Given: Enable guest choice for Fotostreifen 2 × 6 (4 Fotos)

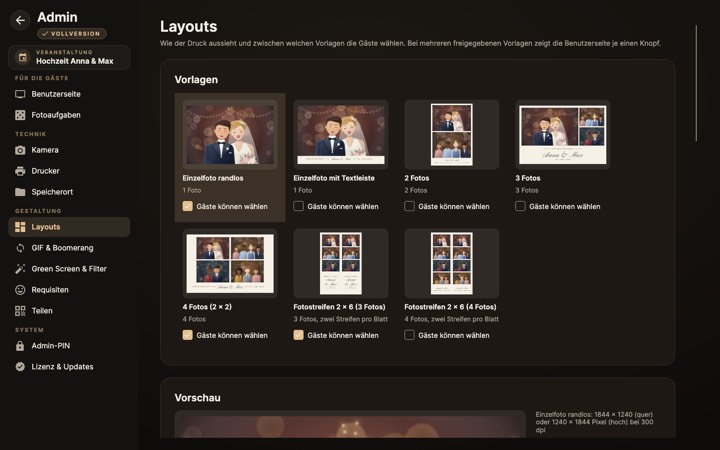Looking at the screenshot, I should click(x=409, y=335).
